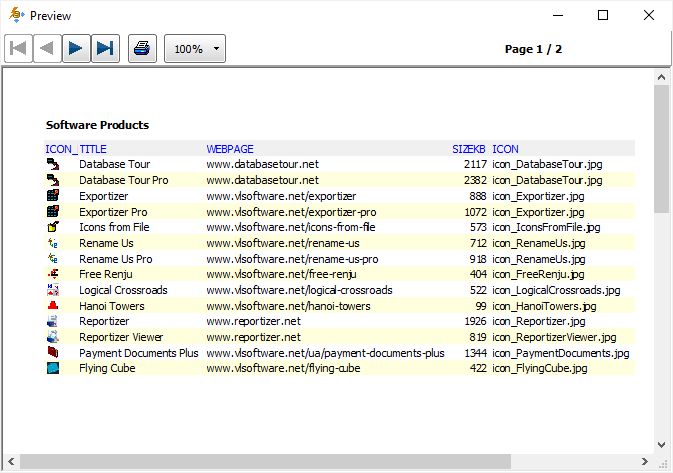Screen dimensions: 673x473
Task: Click www.vlsoftware.net/ua/payment-documents-plus webpage cell
Action: (x=325, y=353)
